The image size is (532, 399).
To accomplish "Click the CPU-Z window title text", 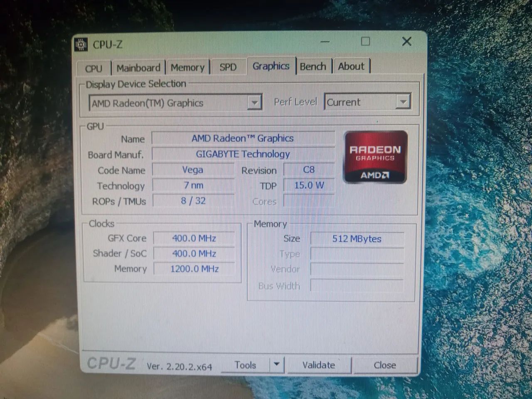I will tap(107, 44).
